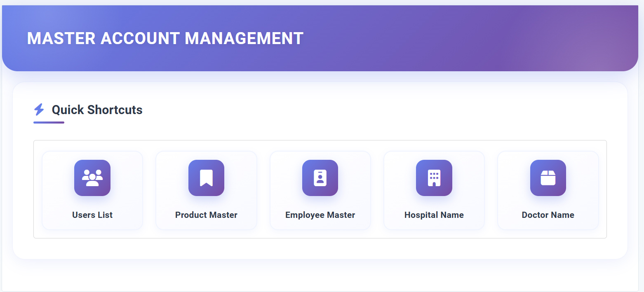Viewport: 644px width, 292px height.
Task: Click the purple underline below Quick Shortcuts
Action: [49, 122]
